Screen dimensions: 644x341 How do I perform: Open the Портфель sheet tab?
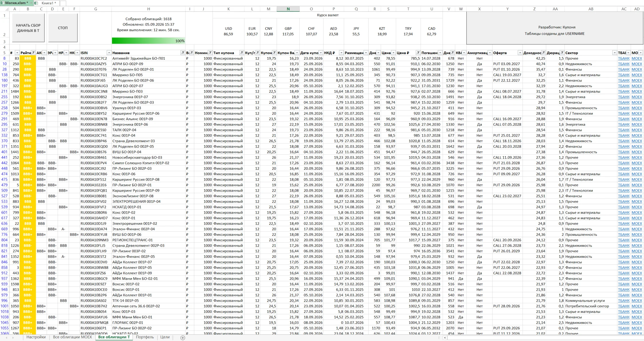click(145, 337)
